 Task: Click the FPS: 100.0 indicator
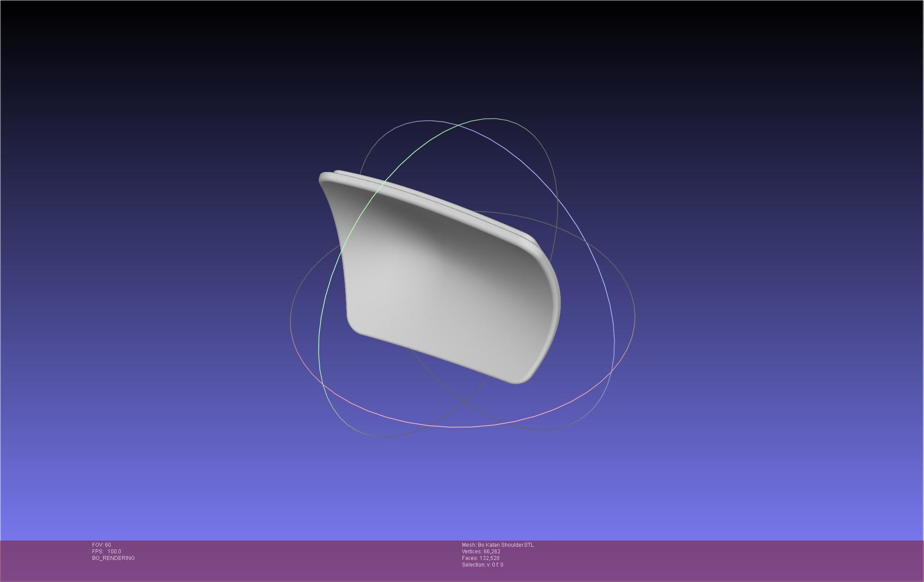(106, 552)
